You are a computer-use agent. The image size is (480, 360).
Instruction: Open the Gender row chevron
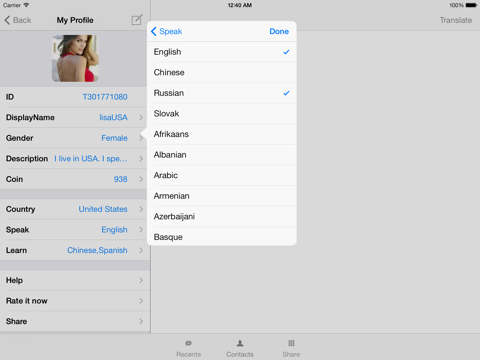tap(141, 138)
